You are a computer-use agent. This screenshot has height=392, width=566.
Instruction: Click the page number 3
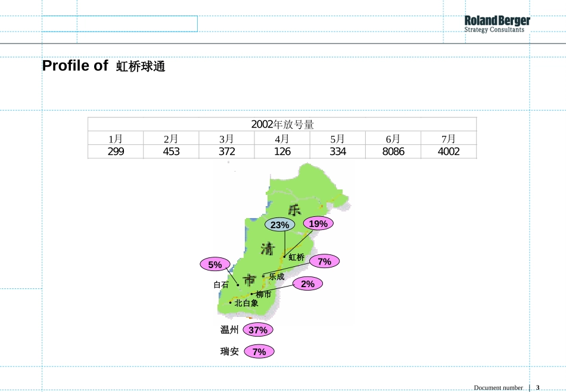[x=537, y=387]
